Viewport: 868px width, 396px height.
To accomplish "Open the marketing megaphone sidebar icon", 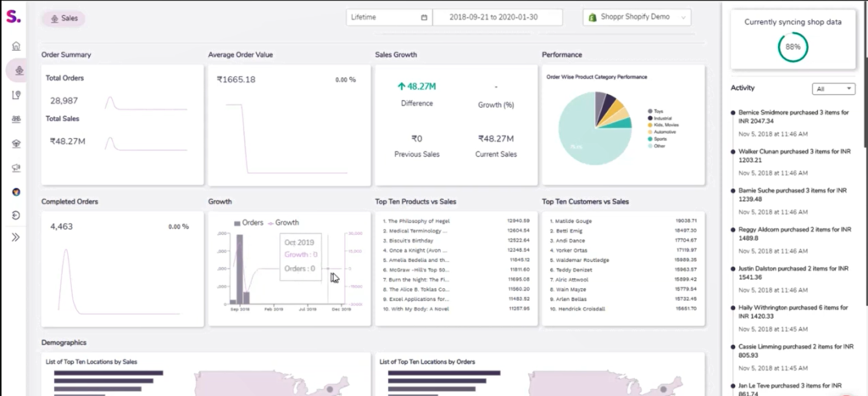I will 15,168.
